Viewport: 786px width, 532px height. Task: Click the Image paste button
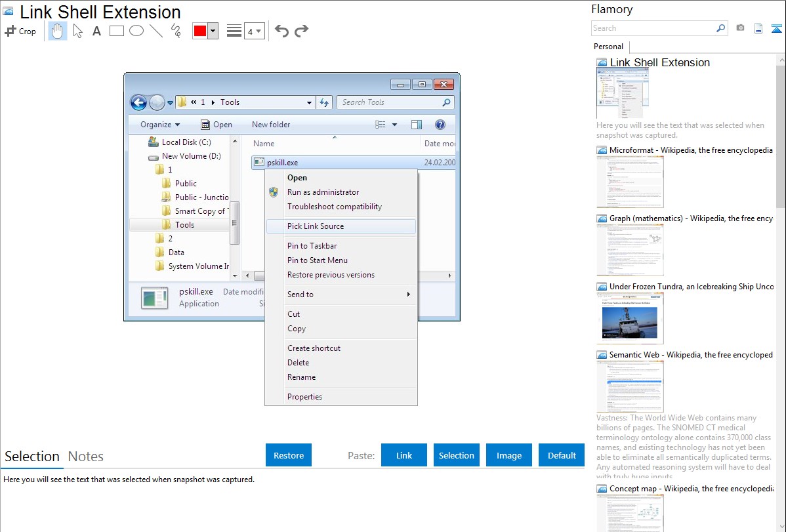pos(509,455)
